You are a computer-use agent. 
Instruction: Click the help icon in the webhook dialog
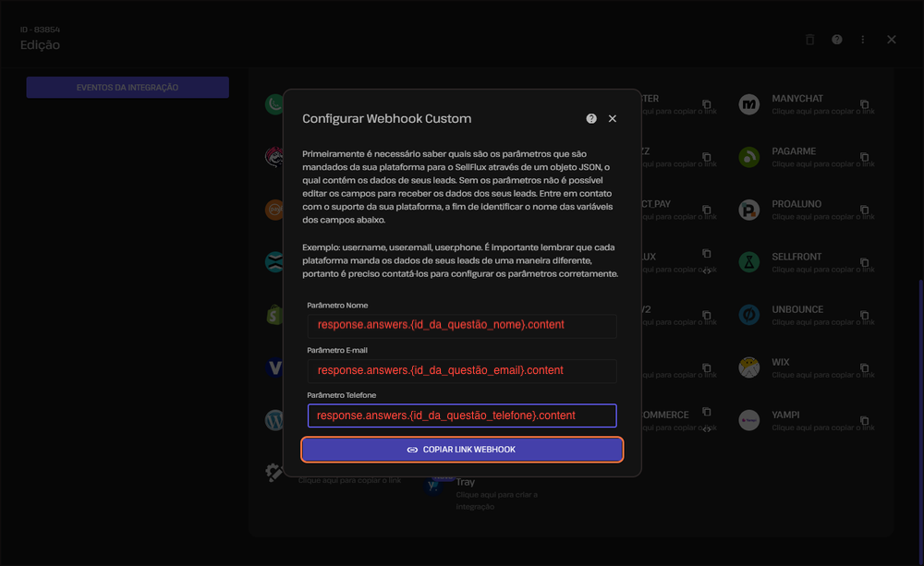pyautogui.click(x=591, y=119)
